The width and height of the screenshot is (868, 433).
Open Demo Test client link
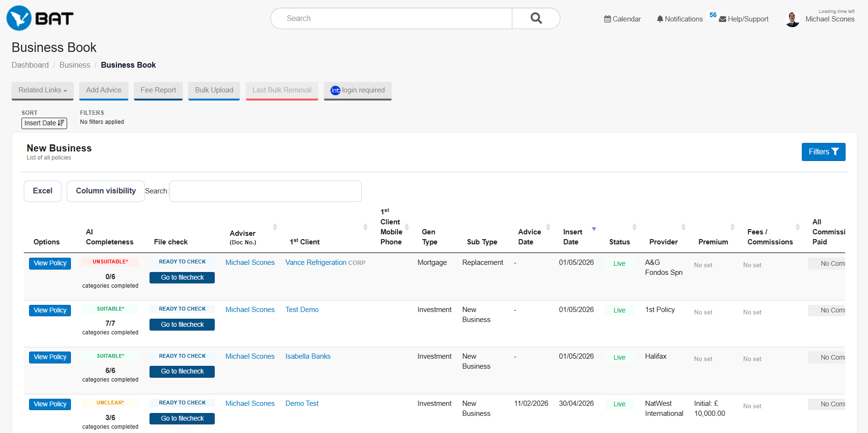[x=302, y=403]
